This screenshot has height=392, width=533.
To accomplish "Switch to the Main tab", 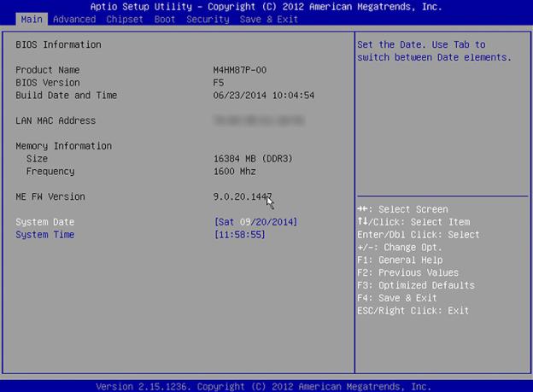I will [32, 20].
